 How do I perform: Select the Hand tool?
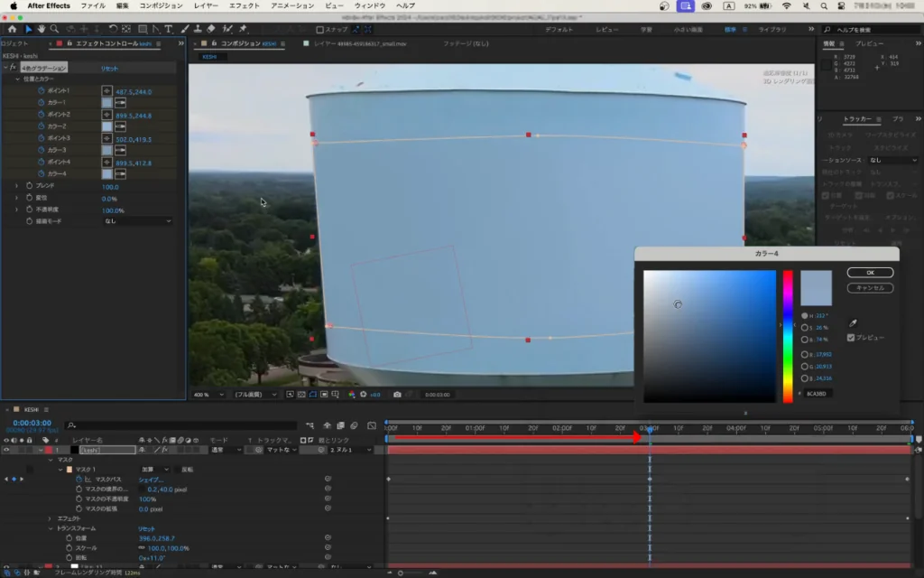click(x=42, y=29)
